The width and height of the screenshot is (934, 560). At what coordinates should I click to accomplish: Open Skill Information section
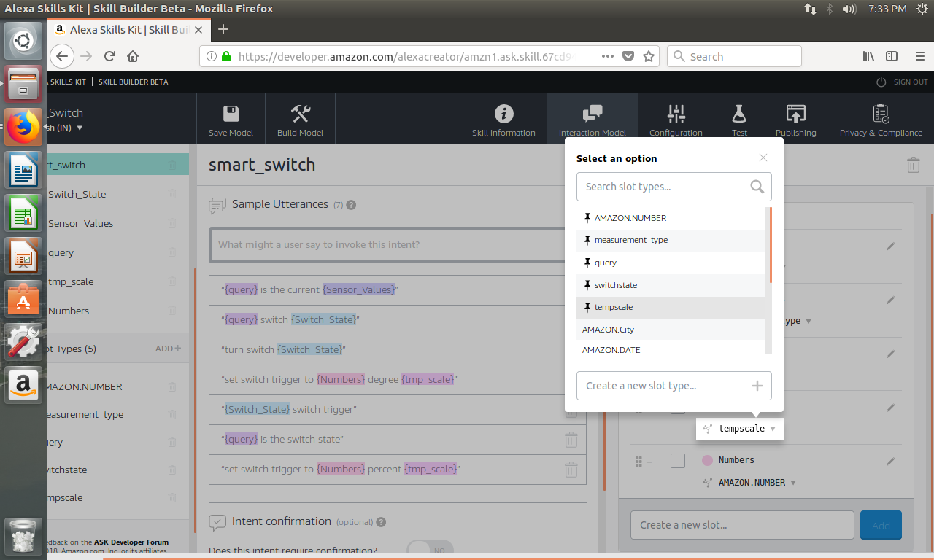click(503, 121)
